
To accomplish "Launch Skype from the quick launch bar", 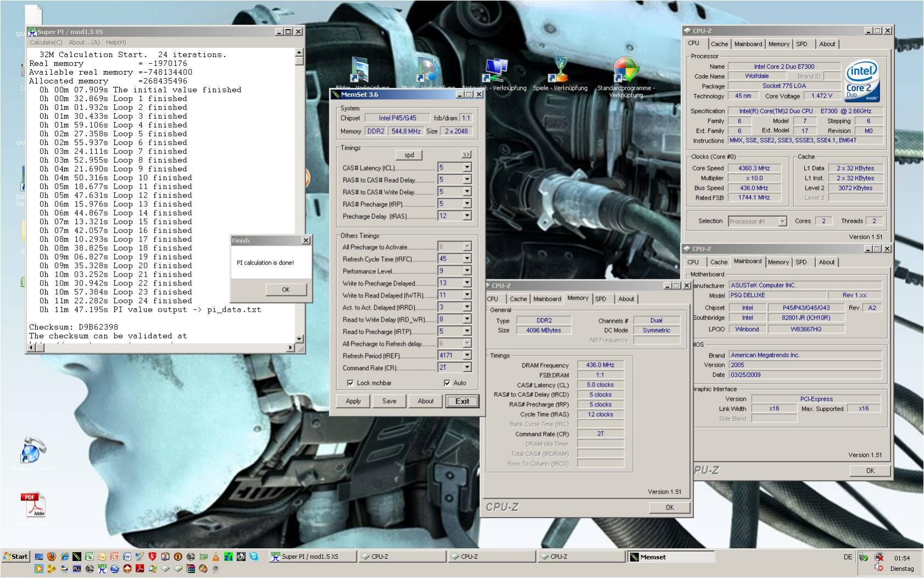I will click(x=253, y=557).
